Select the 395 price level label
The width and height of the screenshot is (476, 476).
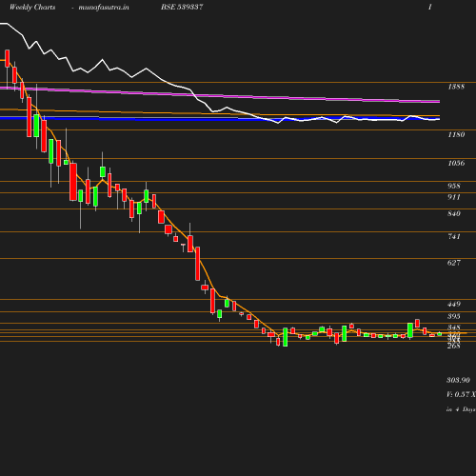454,316
